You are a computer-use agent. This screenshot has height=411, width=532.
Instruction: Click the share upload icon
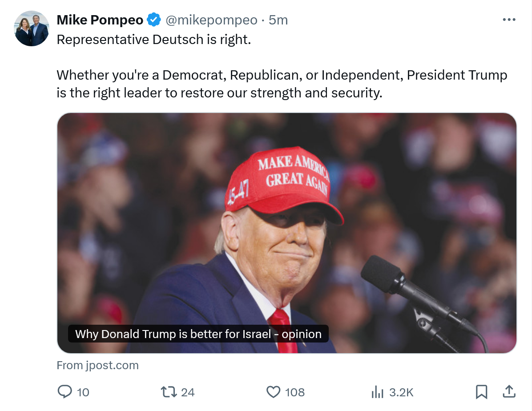point(508,391)
